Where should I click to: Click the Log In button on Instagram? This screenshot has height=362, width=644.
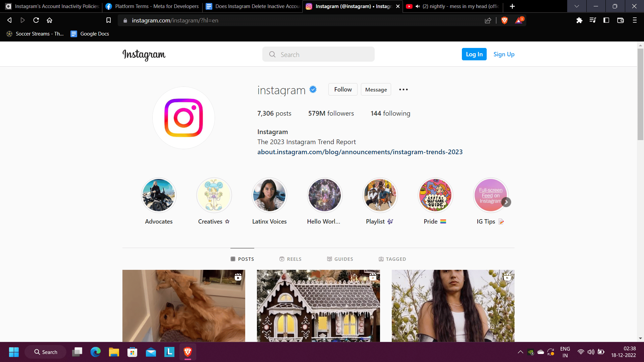click(474, 54)
